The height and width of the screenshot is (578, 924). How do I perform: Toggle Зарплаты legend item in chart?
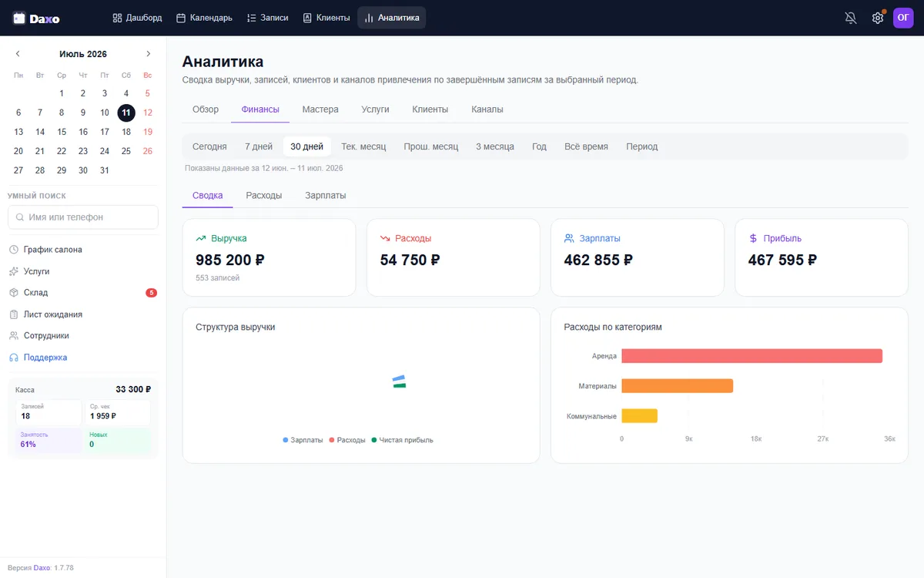[303, 440]
